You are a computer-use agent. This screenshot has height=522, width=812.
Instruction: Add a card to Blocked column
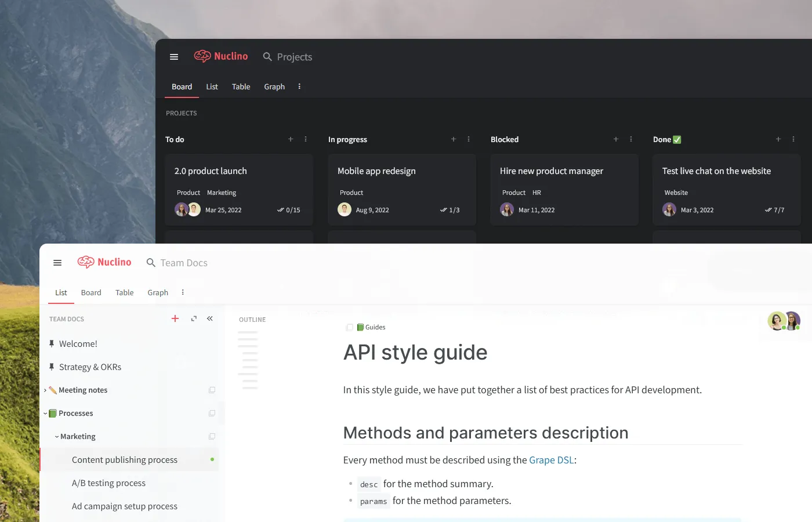pyautogui.click(x=616, y=139)
